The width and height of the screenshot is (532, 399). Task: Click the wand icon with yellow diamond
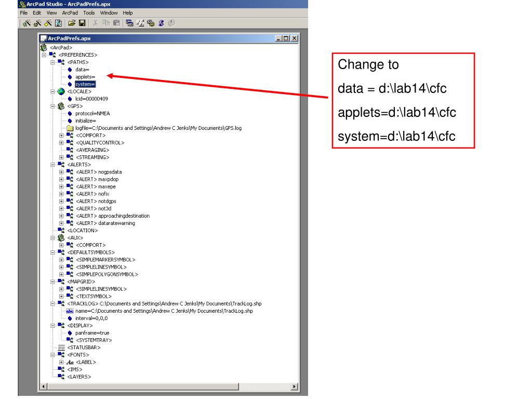pyautogui.click(x=48, y=23)
